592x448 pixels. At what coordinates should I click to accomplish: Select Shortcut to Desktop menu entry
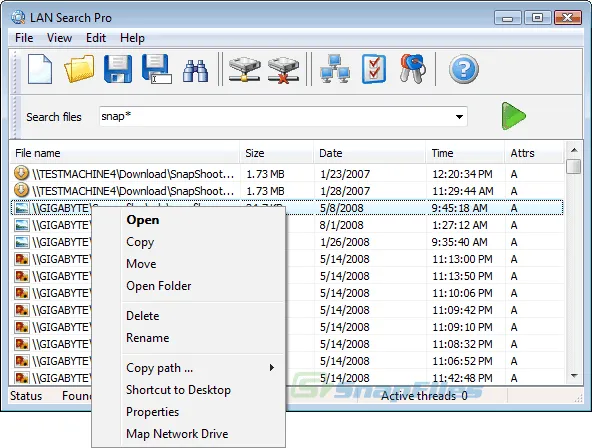click(x=178, y=389)
